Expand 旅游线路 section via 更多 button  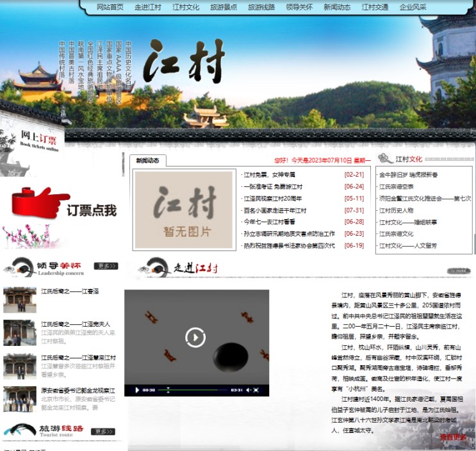pos(104,431)
